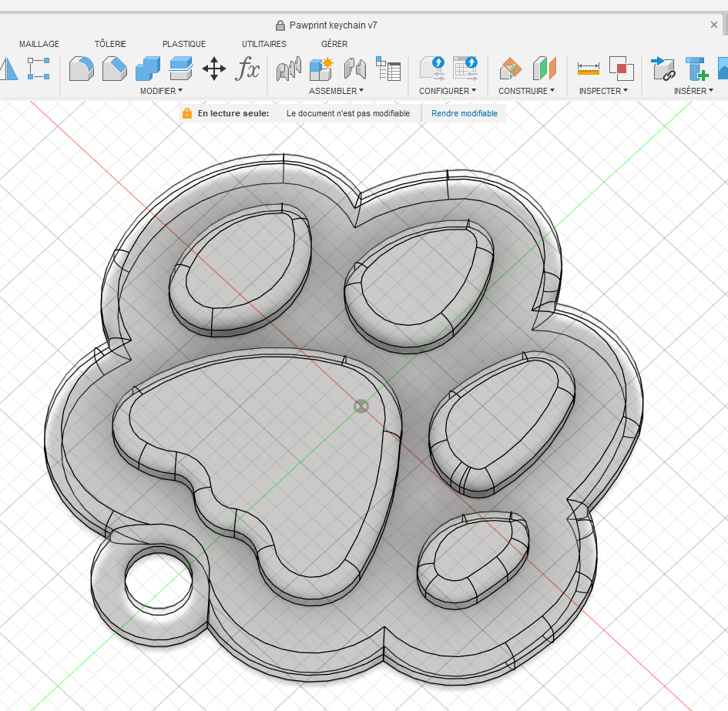Select the midplane construction tool
Screen dimensions: 728x711
click(544, 69)
